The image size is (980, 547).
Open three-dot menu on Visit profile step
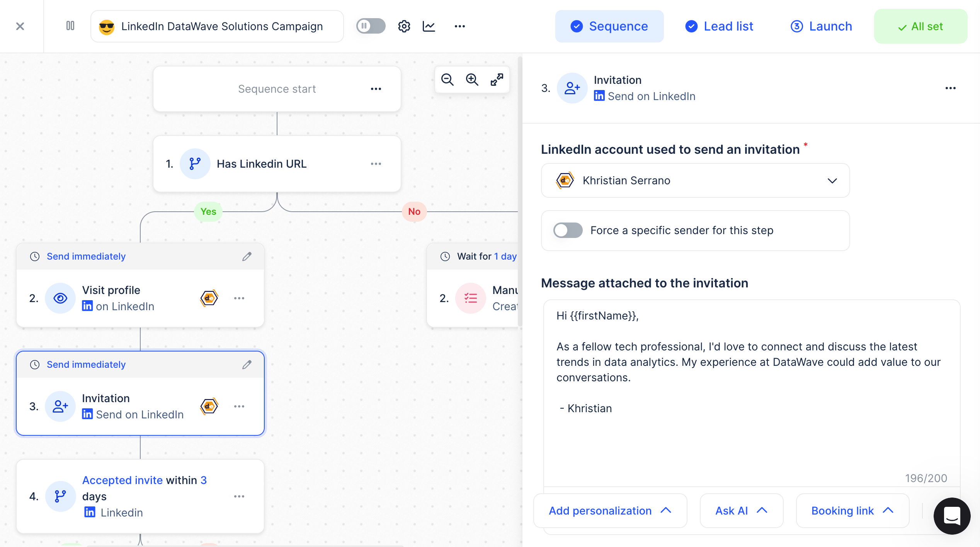(239, 298)
